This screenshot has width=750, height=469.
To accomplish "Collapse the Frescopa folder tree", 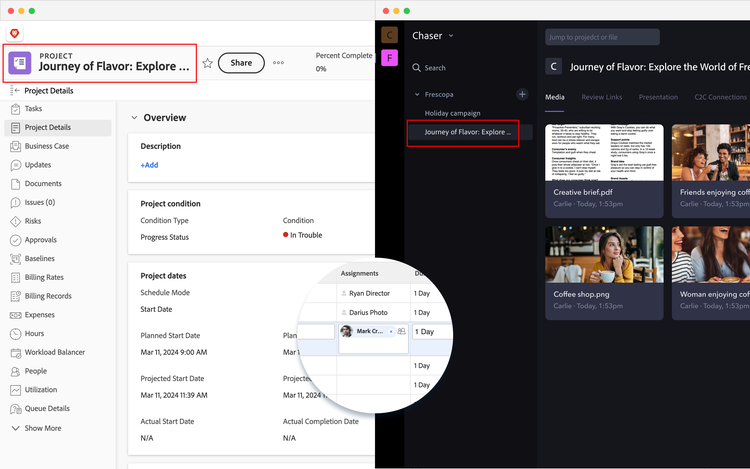I will 417,94.
